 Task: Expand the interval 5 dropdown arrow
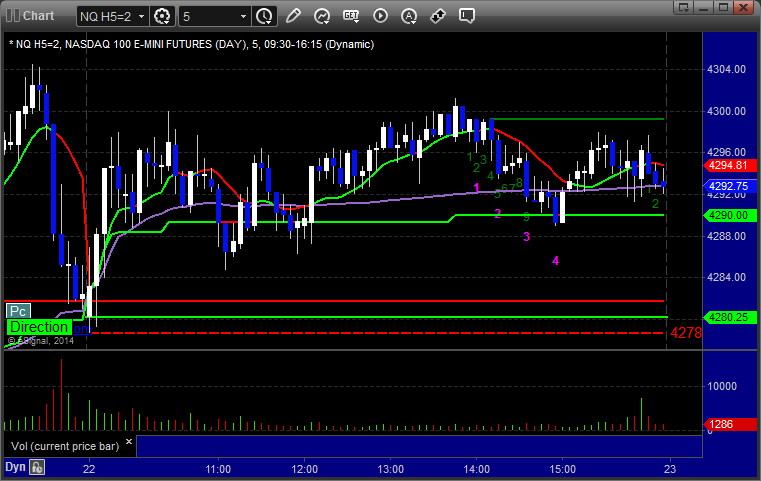[x=243, y=16]
